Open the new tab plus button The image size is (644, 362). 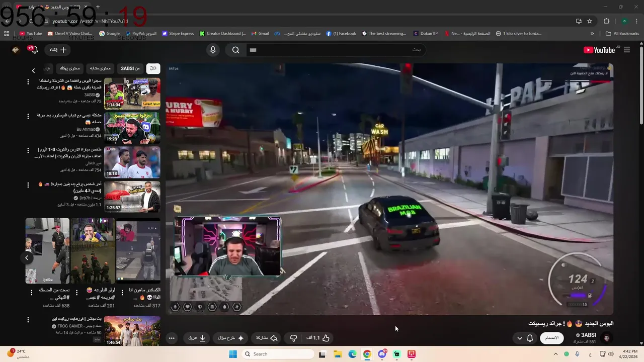pos(98,7)
